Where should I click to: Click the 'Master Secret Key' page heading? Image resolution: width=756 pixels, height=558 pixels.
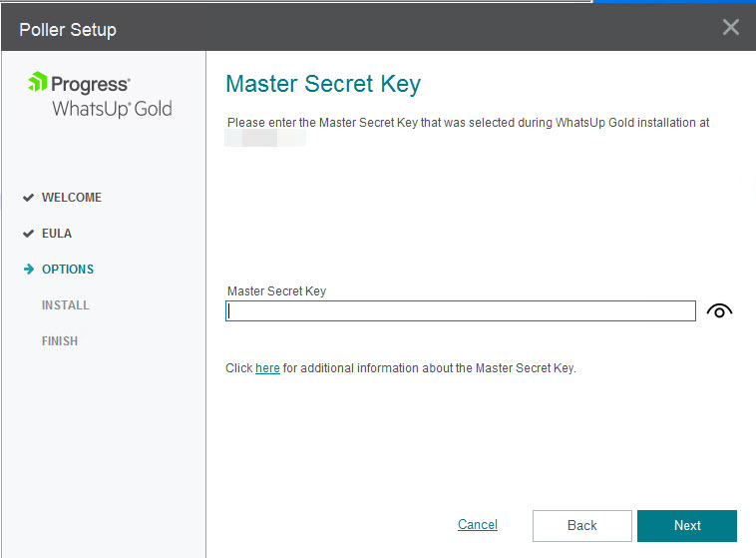point(323,85)
